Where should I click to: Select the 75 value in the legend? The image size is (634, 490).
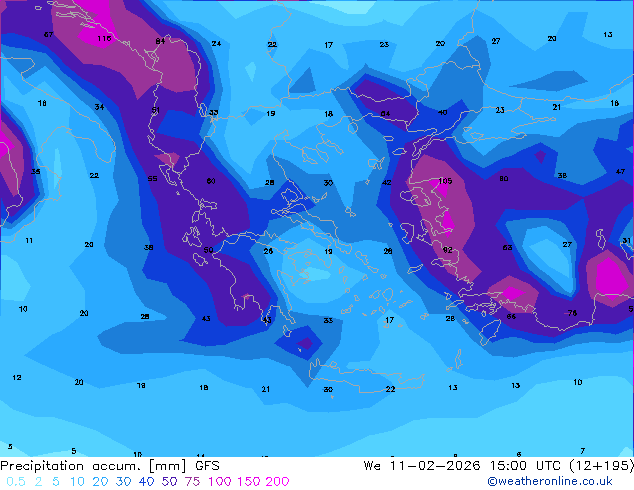coord(192,482)
